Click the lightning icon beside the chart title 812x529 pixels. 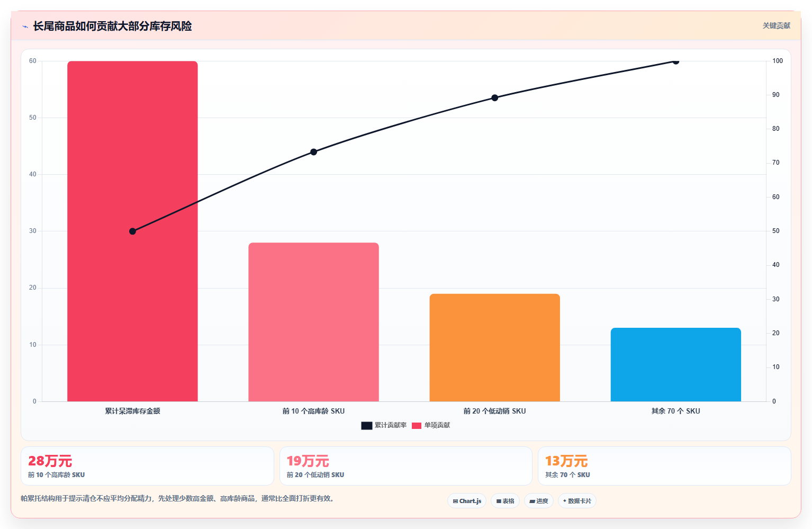(x=25, y=26)
